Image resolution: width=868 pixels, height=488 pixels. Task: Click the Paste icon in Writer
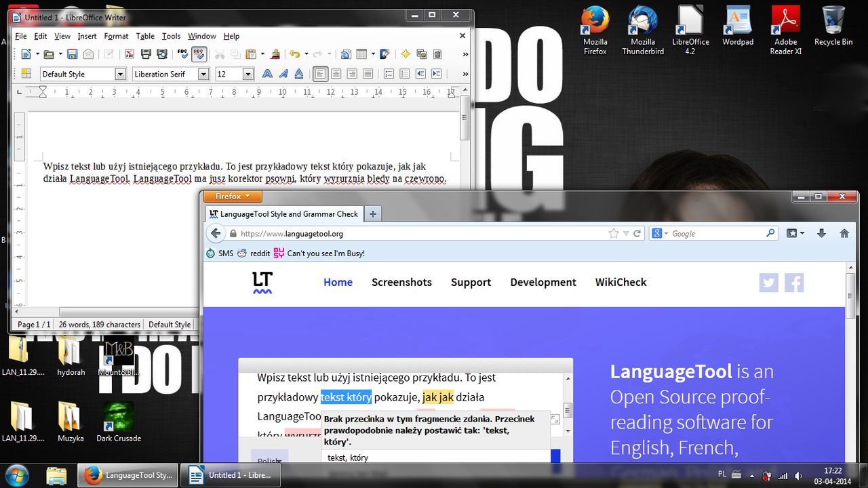tap(251, 54)
